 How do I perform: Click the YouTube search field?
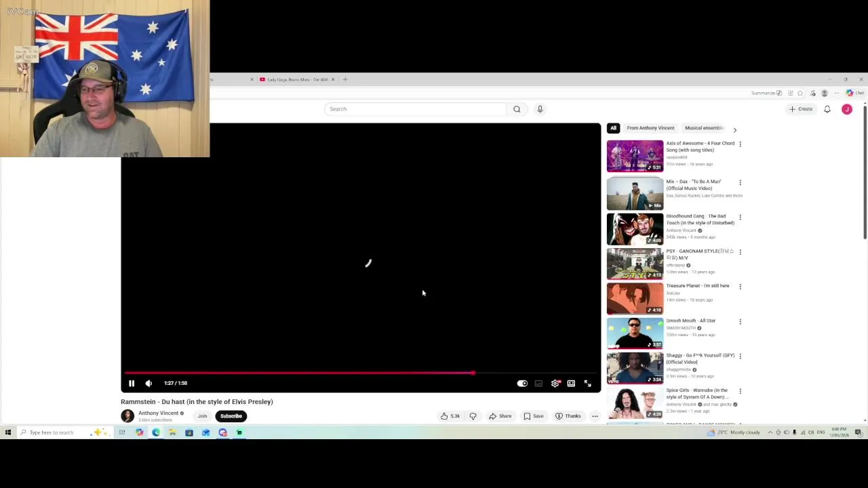(x=415, y=109)
